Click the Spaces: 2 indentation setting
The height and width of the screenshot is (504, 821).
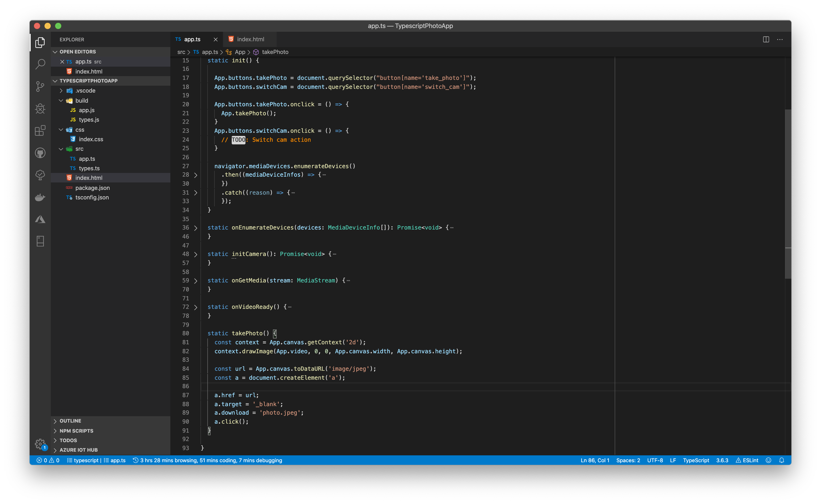(x=628, y=460)
